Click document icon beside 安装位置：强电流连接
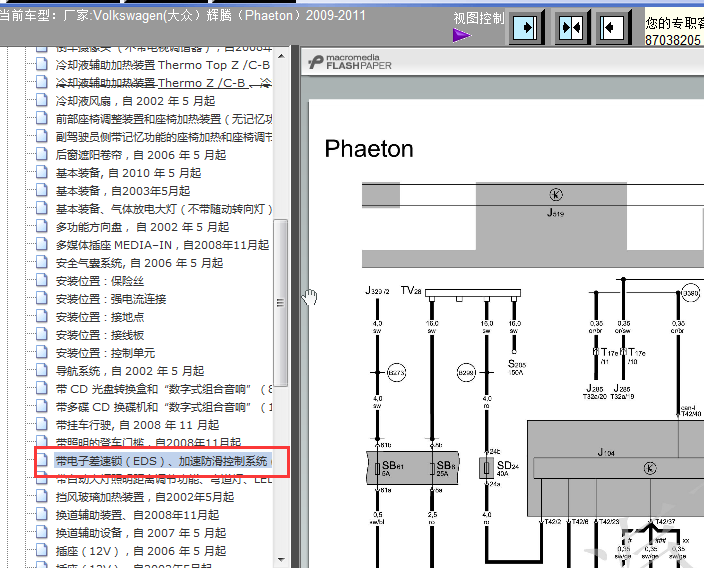 42,298
